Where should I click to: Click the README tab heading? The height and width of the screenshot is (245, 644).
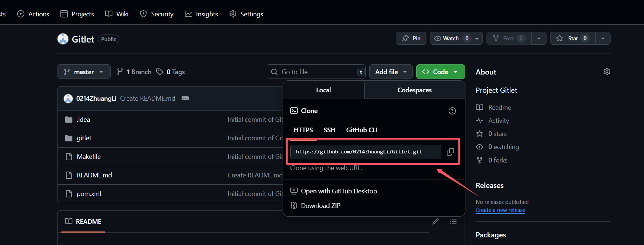83,222
